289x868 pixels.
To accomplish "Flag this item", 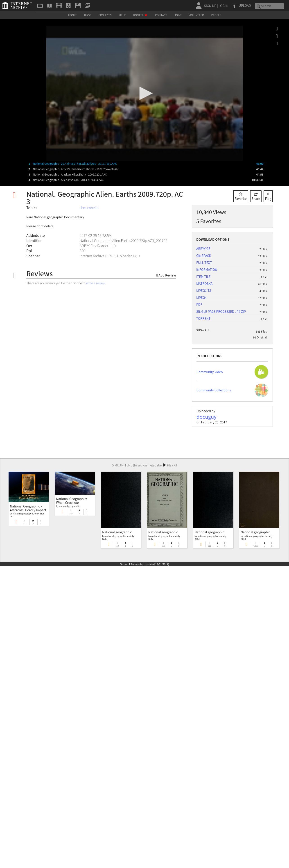I will [x=268, y=196].
